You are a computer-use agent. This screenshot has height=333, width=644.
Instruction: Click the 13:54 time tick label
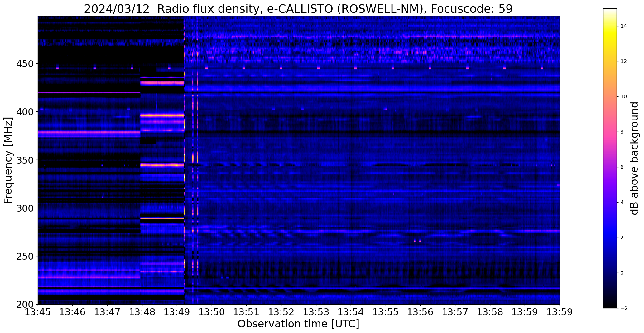[x=351, y=312]
